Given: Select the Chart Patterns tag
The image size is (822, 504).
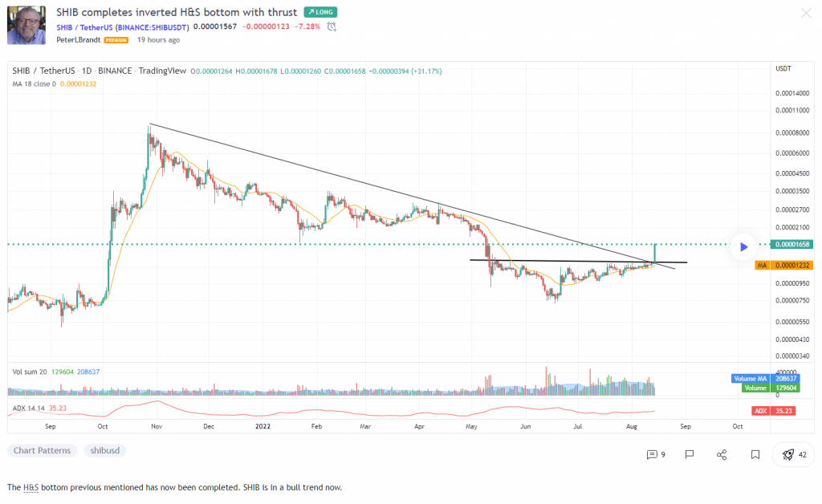Looking at the screenshot, I should 43,450.
